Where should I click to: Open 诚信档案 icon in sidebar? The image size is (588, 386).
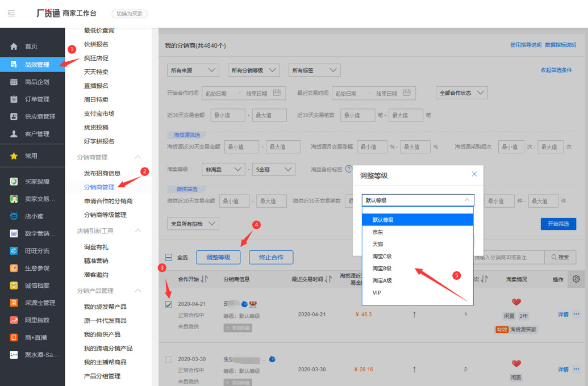tap(14, 286)
